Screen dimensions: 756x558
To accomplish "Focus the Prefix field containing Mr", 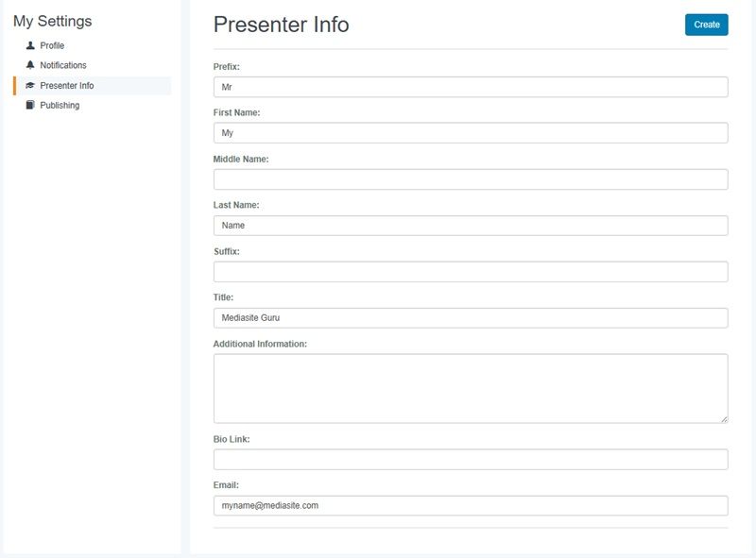I will (471, 87).
